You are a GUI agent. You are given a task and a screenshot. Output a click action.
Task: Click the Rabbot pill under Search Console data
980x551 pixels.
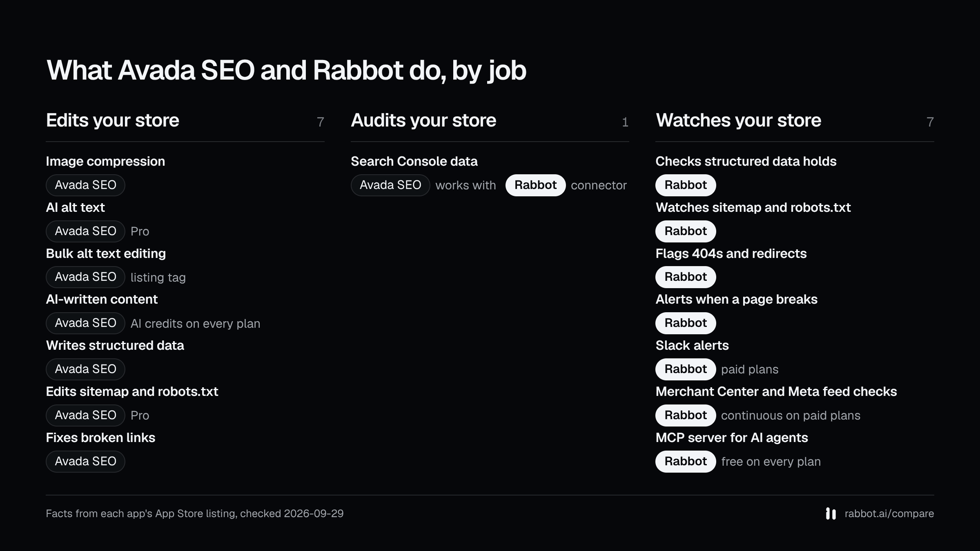click(x=535, y=185)
